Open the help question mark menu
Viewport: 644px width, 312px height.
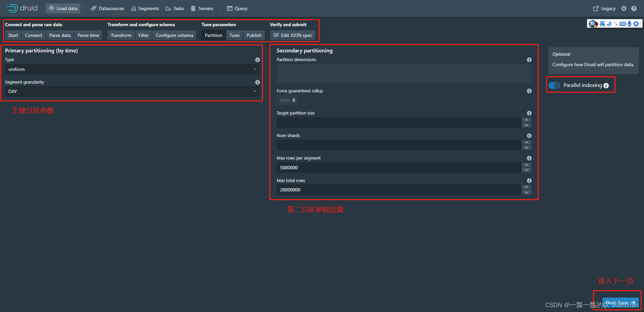[x=634, y=8]
